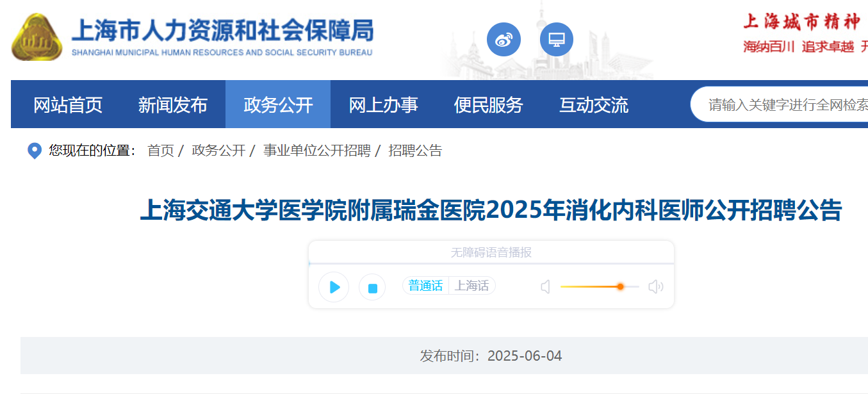Go to 招聘公告 breadcrumb link
The image size is (868, 394).
[415, 151]
